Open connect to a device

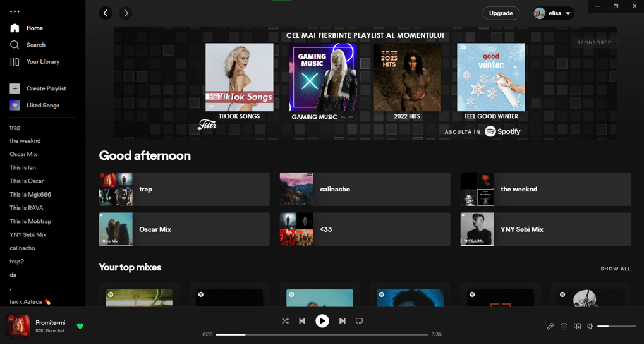click(577, 327)
